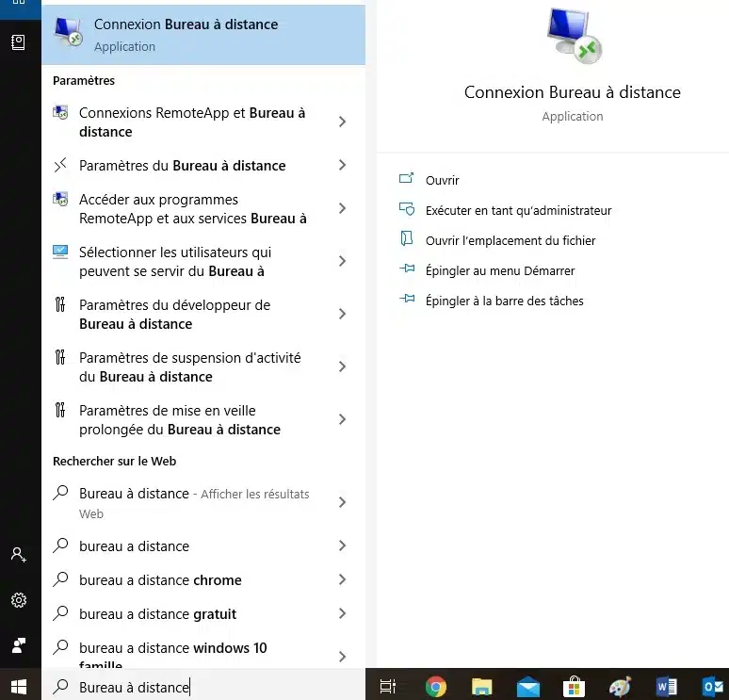This screenshot has width=729, height=700.
Task: Click Épingler à la barre des tâches
Action: coord(505,301)
